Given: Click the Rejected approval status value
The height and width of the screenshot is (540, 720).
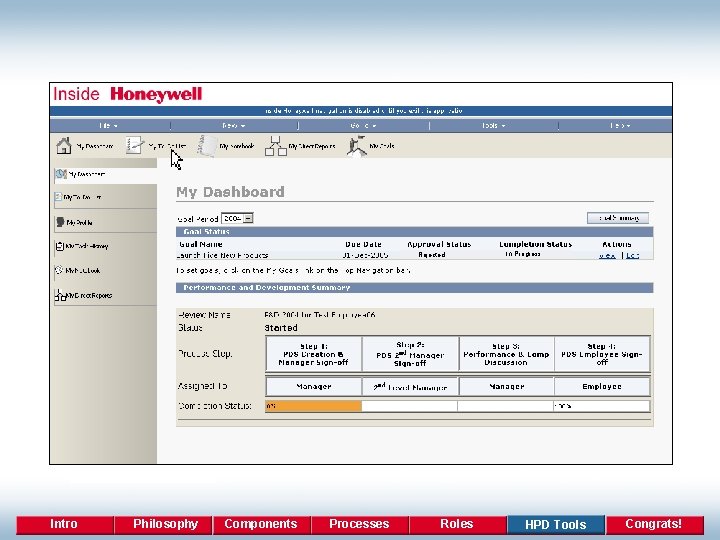Looking at the screenshot, I should point(432,254).
